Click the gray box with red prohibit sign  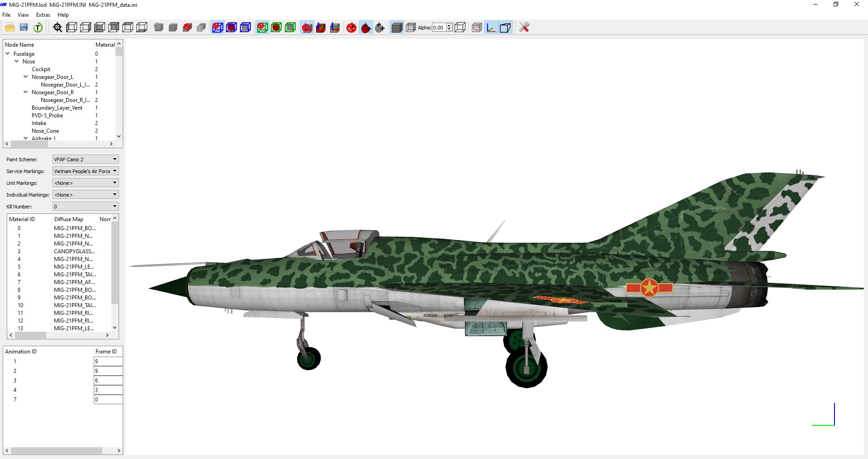point(187,28)
